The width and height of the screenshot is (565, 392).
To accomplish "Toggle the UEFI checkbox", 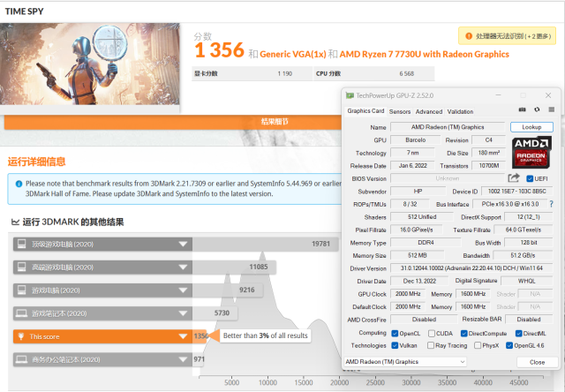I will click(530, 178).
